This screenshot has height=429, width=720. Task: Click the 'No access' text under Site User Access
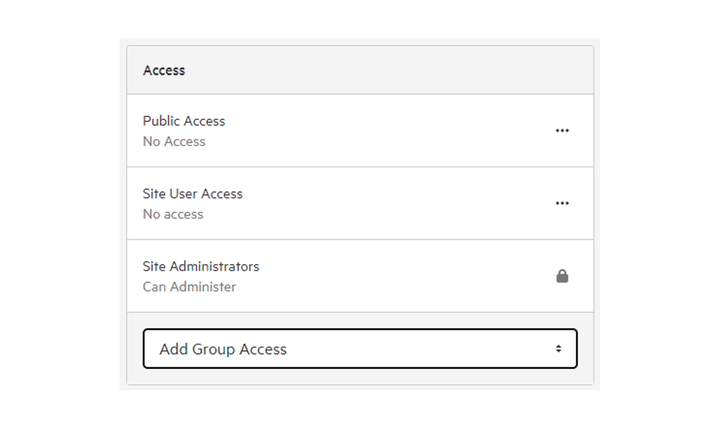[x=173, y=214]
